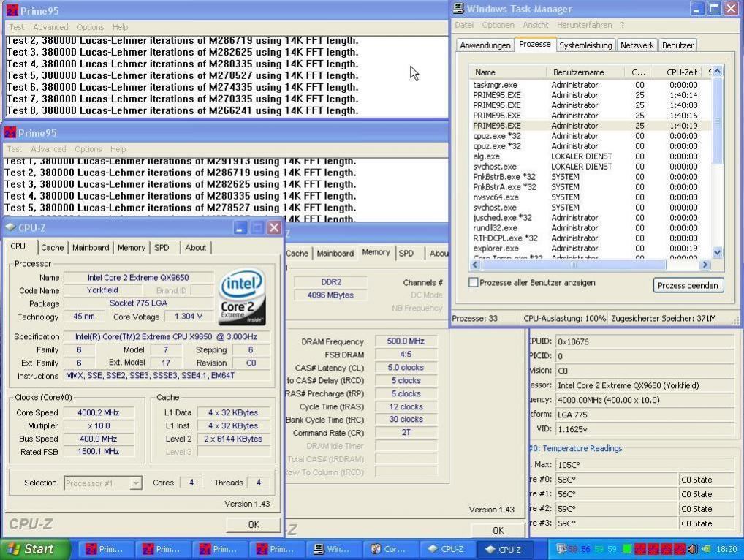Click the horizontal scrollbar thumb in process list

(x=574, y=265)
